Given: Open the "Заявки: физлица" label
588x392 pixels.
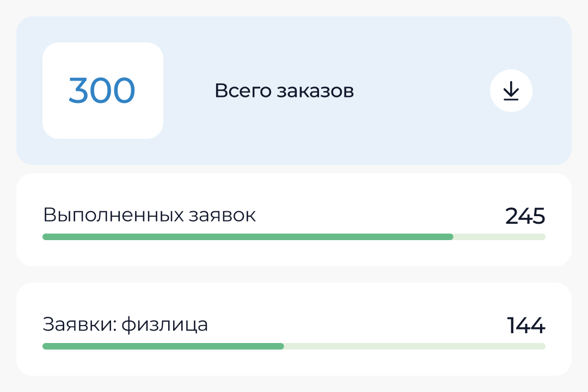Looking at the screenshot, I should [125, 324].
